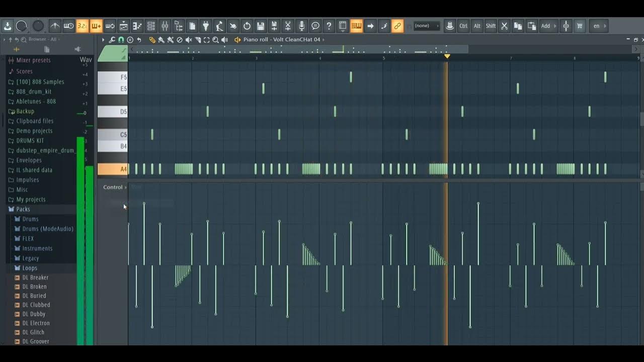Open the plugin picker plug icon
The image size is (644, 362).
click(x=206, y=26)
